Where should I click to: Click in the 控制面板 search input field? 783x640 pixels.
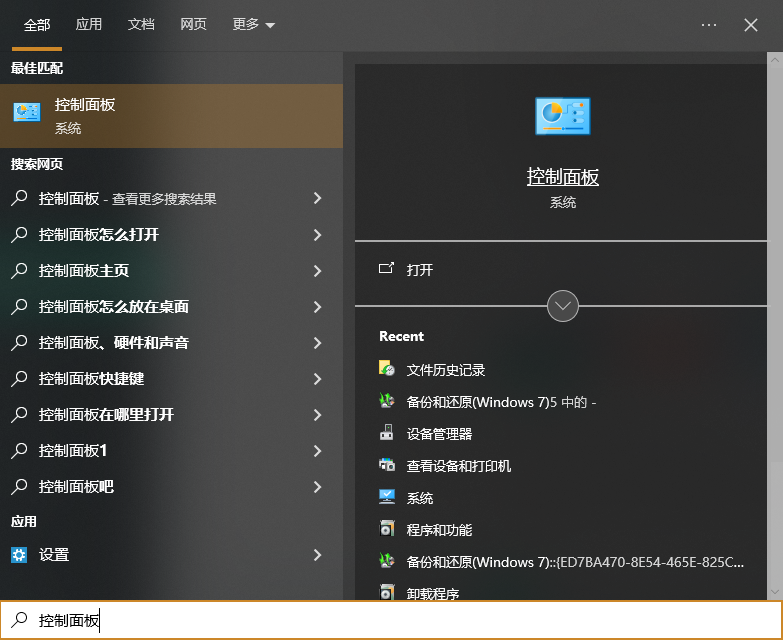tap(391, 620)
